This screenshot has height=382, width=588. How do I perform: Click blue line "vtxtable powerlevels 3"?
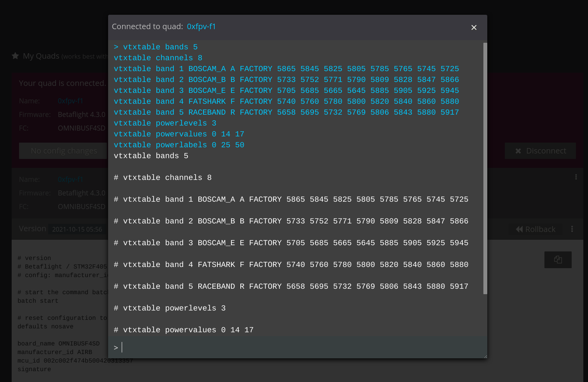point(165,123)
